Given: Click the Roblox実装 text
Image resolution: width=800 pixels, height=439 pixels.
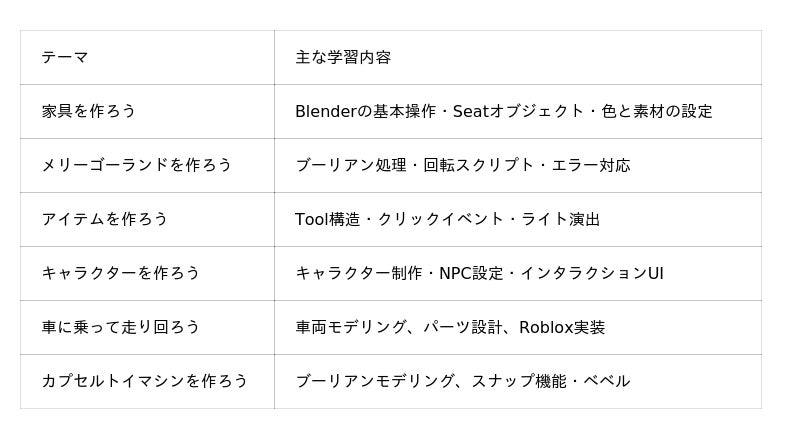Looking at the screenshot, I should (562, 328).
